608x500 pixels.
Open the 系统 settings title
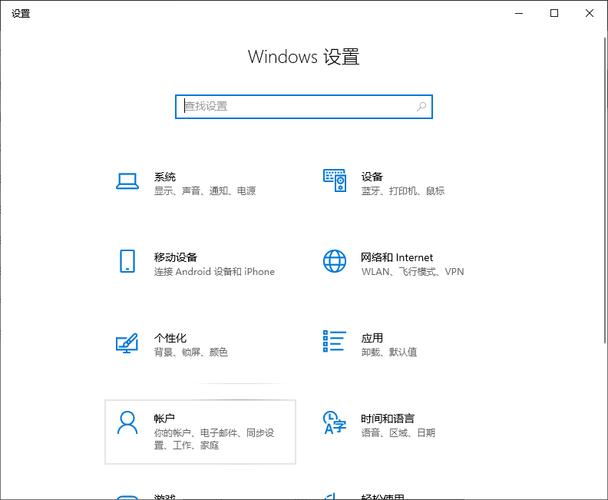165,177
